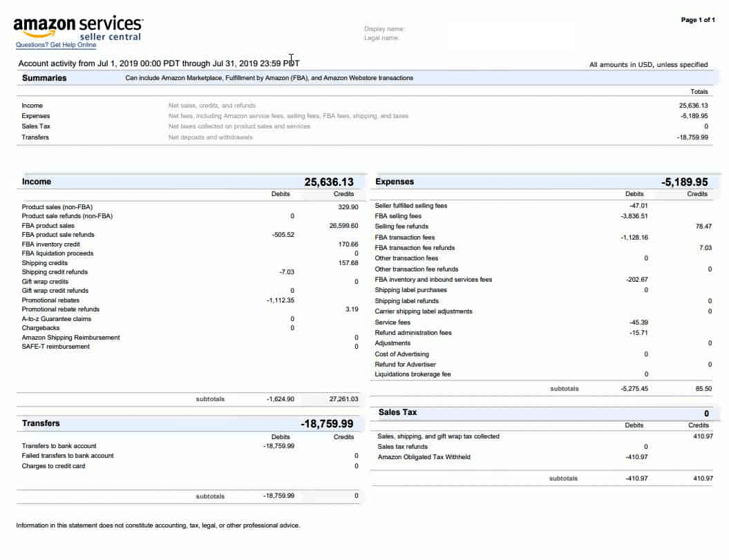Select the Display name field label
Image resolution: width=729 pixels, height=560 pixels.
384,29
